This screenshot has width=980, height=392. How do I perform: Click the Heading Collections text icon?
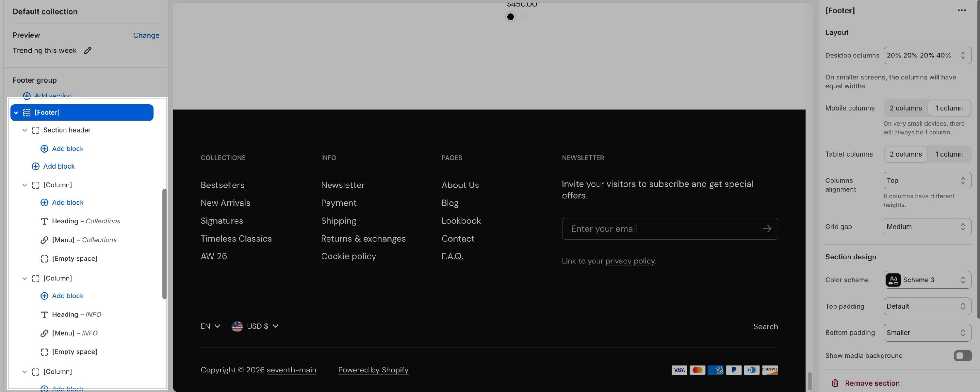(44, 221)
